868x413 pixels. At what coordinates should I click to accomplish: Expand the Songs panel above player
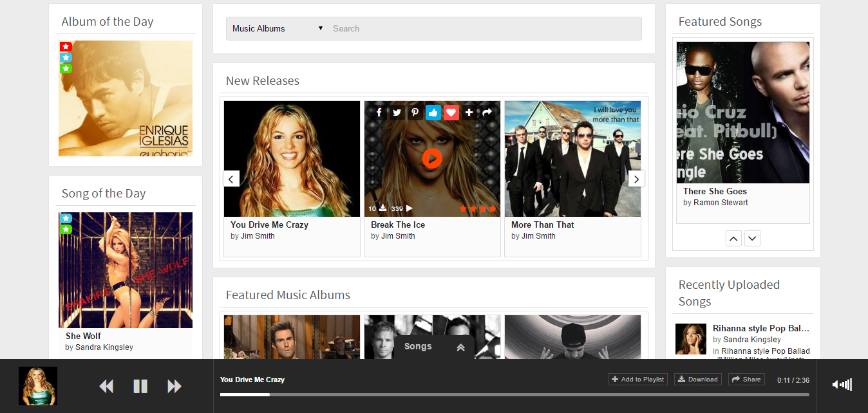pyautogui.click(x=460, y=347)
